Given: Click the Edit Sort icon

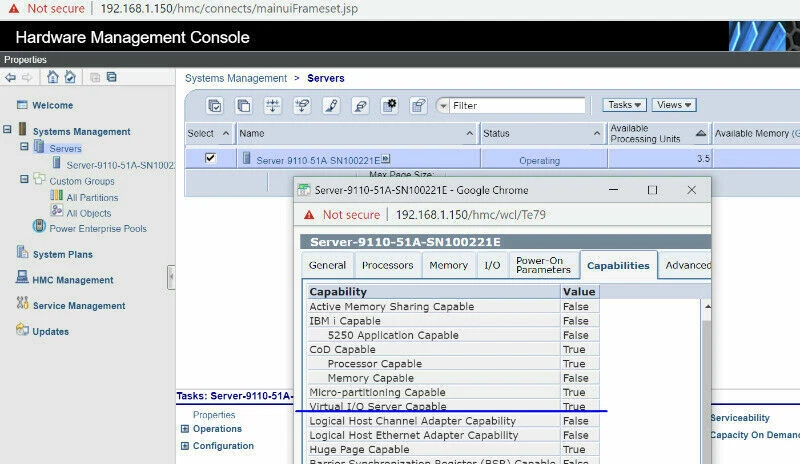Looking at the screenshot, I should point(331,106).
